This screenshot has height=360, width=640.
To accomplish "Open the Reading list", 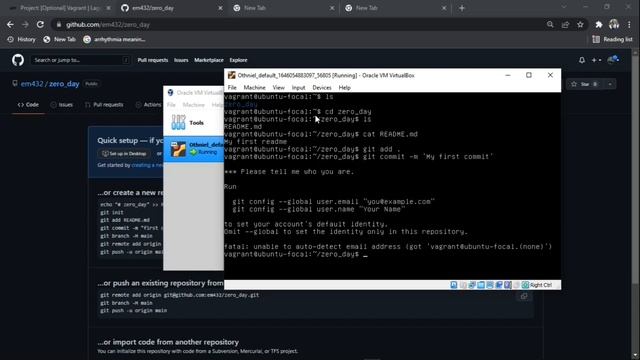I will click(612, 40).
